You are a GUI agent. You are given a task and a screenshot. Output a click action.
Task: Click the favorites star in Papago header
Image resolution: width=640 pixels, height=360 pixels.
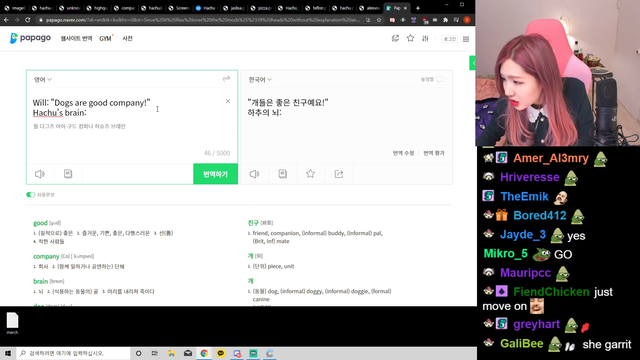tap(410, 38)
